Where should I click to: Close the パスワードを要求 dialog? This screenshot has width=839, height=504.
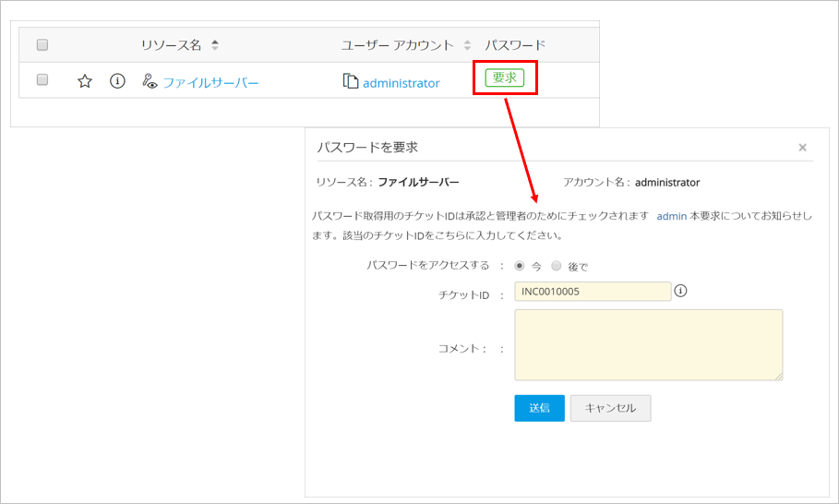coord(802,147)
